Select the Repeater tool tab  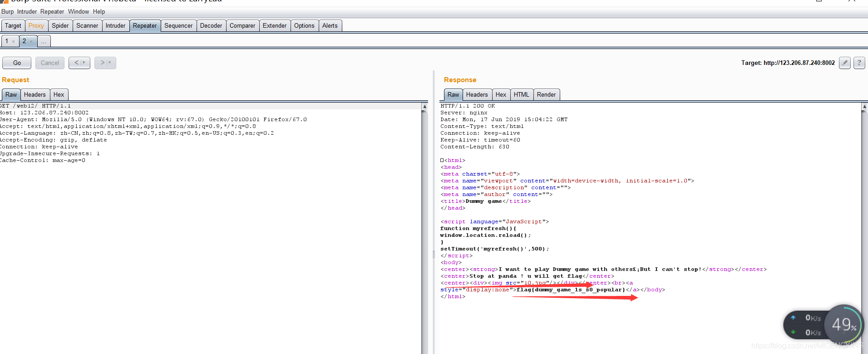pyautogui.click(x=145, y=26)
